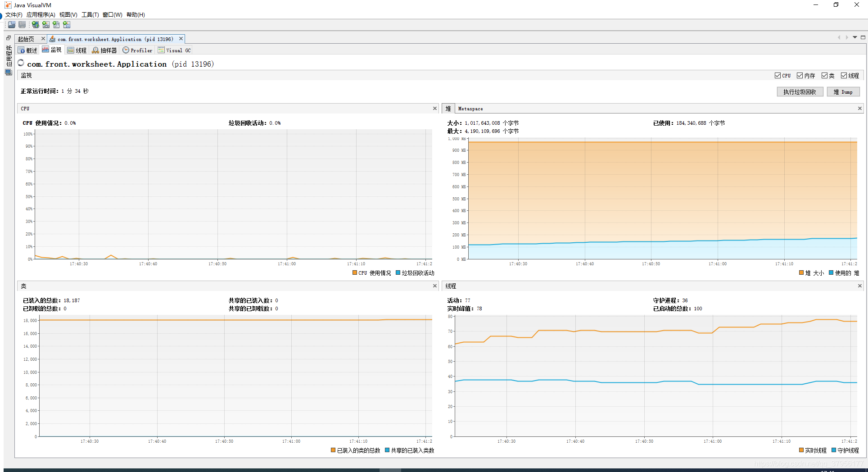Uncheck the CPU chart checkbox
The image size is (868, 472).
tap(778, 76)
